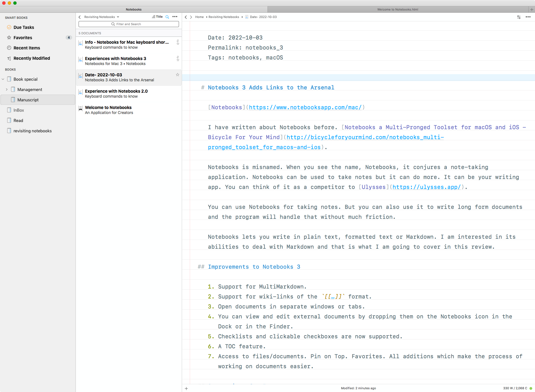This screenshot has height=392, width=535.
Task: Open Welcome to Notebooks document
Action: click(x=129, y=110)
